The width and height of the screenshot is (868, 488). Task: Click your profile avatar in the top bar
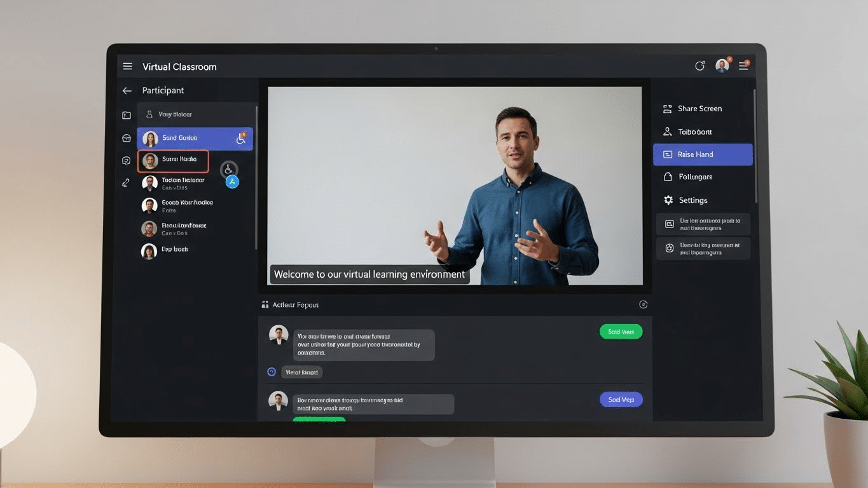pyautogui.click(x=722, y=65)
